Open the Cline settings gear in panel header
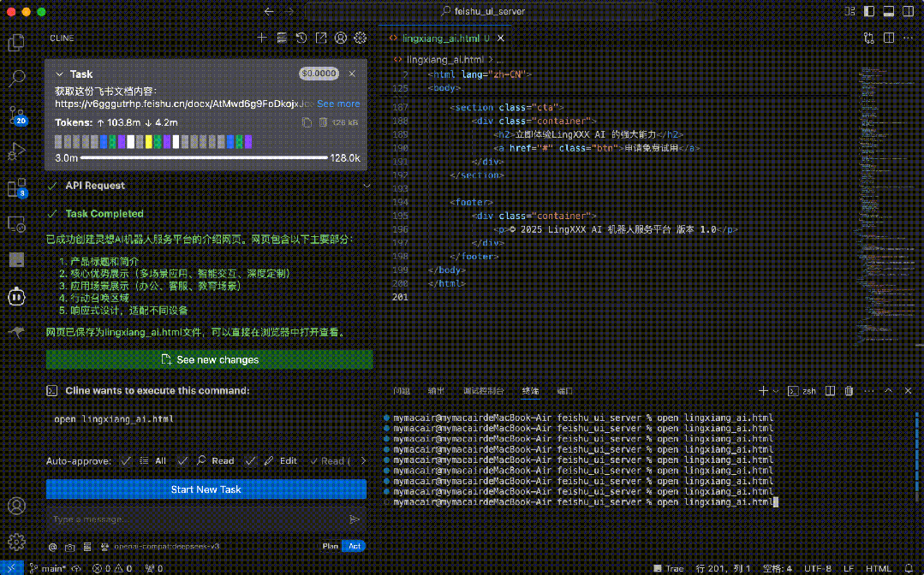 click(x=361, y=38)
